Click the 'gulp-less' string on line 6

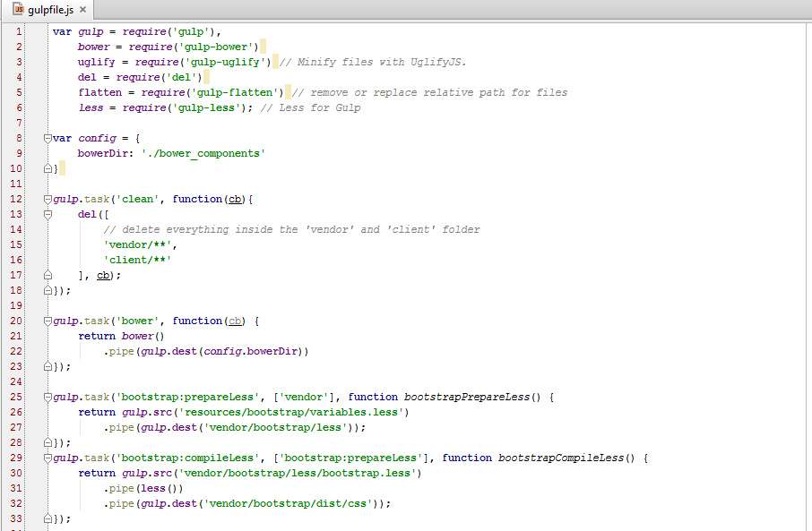tap(207, 107)
